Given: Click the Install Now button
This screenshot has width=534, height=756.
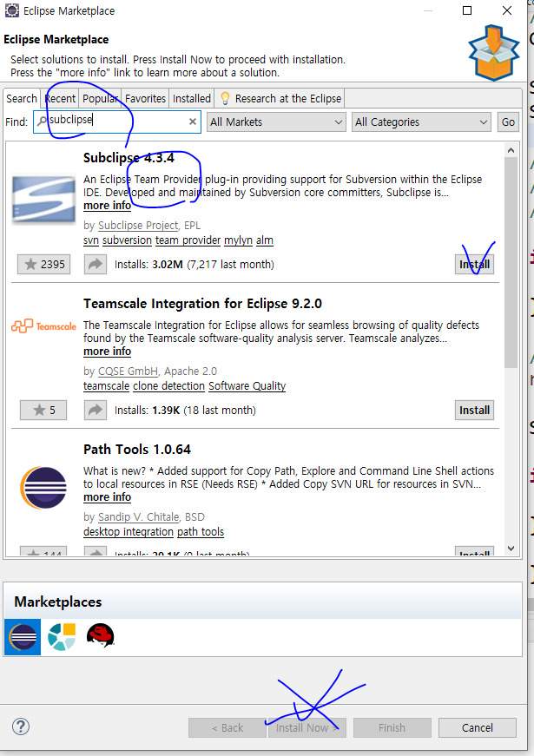Looking at the screenshot, I should pos(307,727).
